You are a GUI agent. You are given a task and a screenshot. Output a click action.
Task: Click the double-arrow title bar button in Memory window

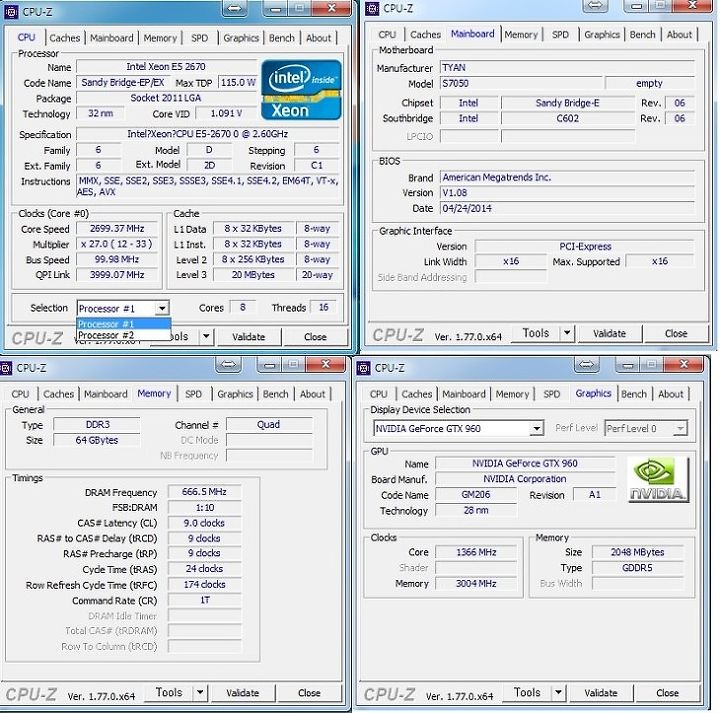(x=228, y=365)
